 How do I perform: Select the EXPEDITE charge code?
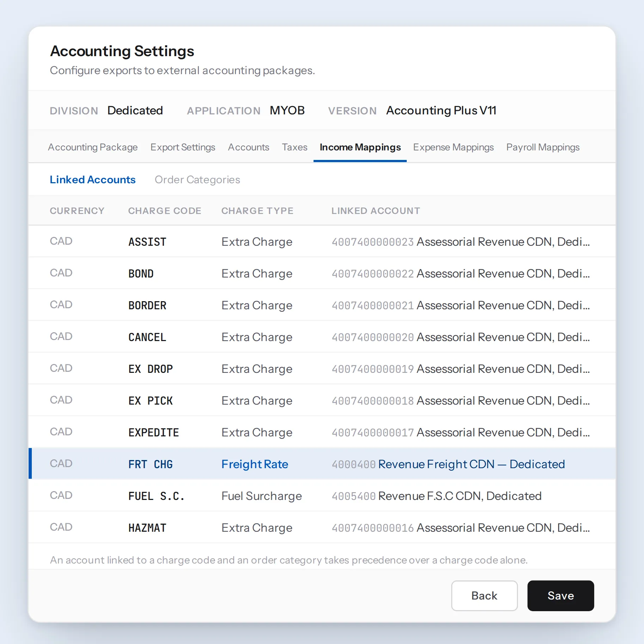pyautogui.click(x=154, y=433)
